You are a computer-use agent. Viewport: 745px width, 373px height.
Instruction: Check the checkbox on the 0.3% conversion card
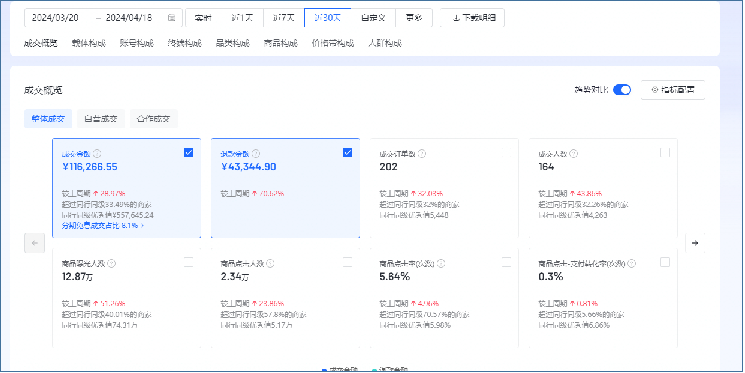[x=665, y=262]
